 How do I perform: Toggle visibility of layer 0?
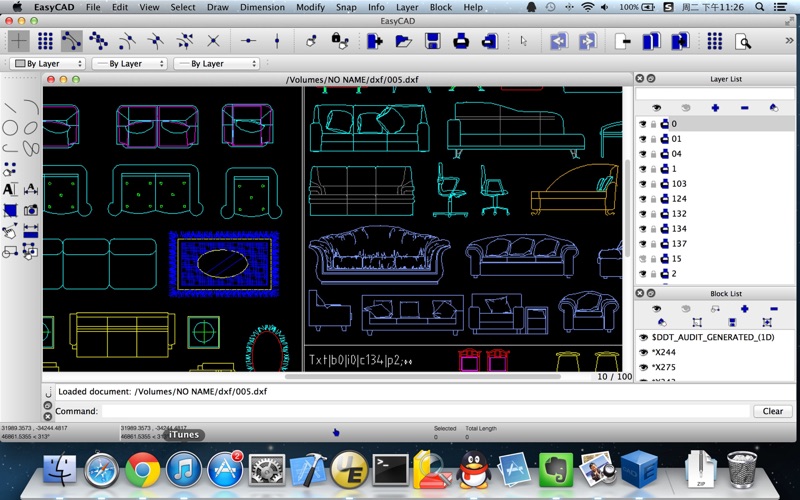click(643, 124)
